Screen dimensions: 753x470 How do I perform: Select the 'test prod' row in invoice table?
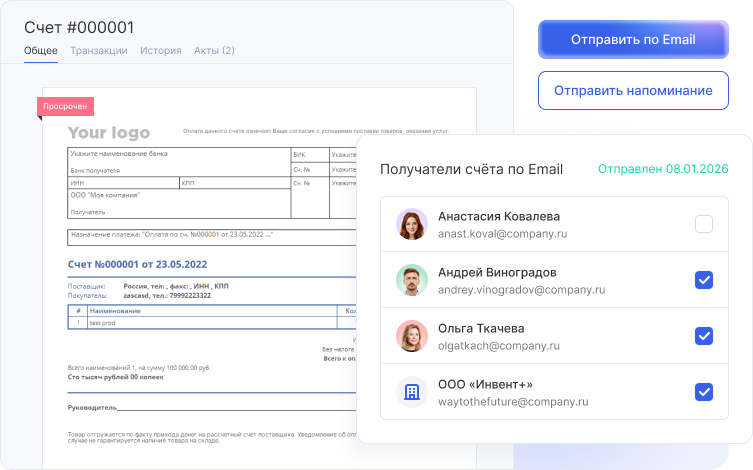(x=104, y=322)
